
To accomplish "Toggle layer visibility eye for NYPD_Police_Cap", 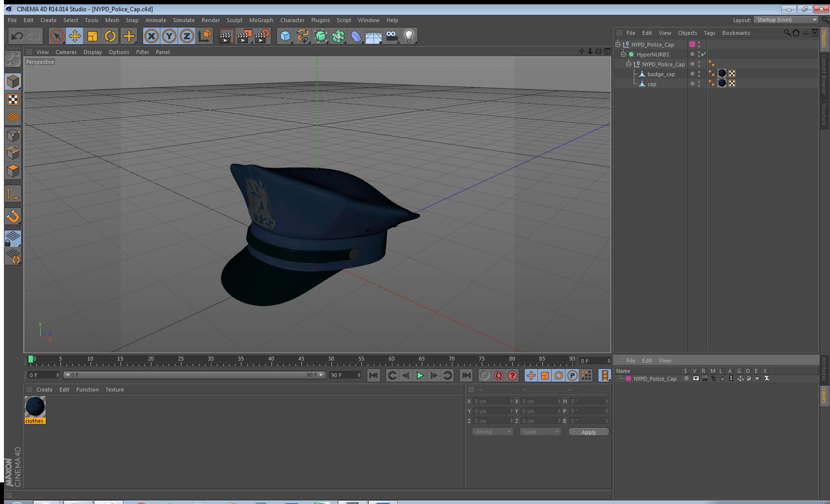I will 695,378.
